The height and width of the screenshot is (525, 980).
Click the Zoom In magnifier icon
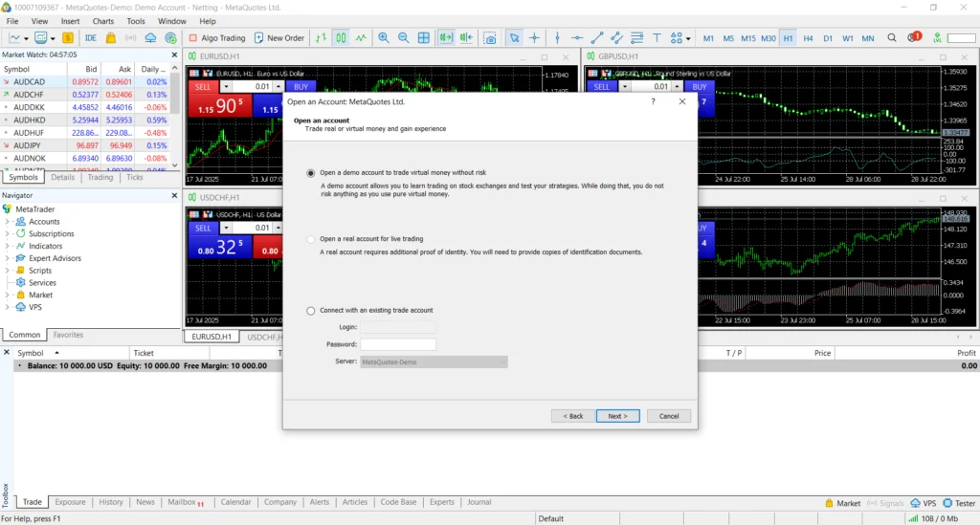click(384, 38)
